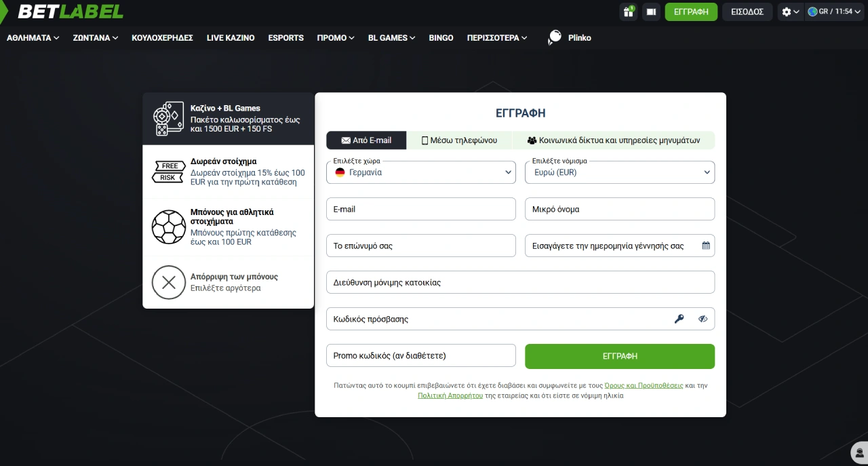Click the Promo κωδικός input field
The height and width of the screenshot is (466, 868).
coord(420,355)
